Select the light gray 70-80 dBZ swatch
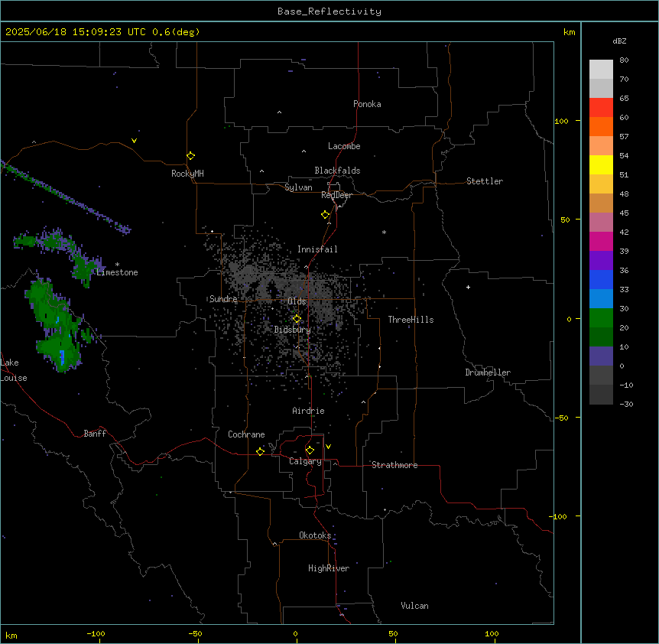The image size is (659, 644). pyautogui.click(x=601, y=70)
